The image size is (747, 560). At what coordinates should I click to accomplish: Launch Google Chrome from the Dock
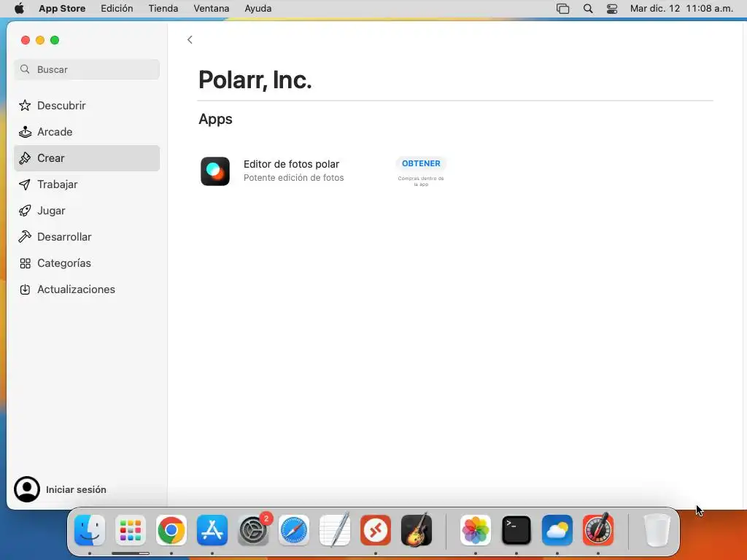coord(171,529)
